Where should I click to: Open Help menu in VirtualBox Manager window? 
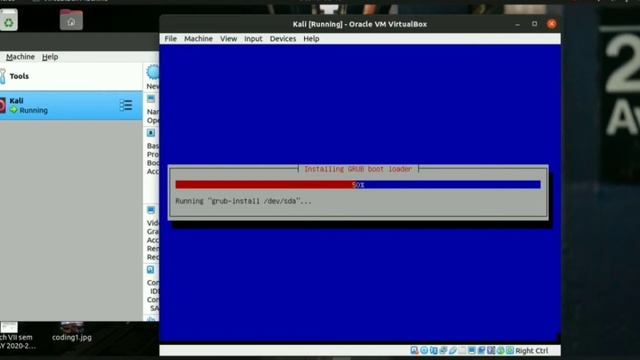tap(50, 57)
